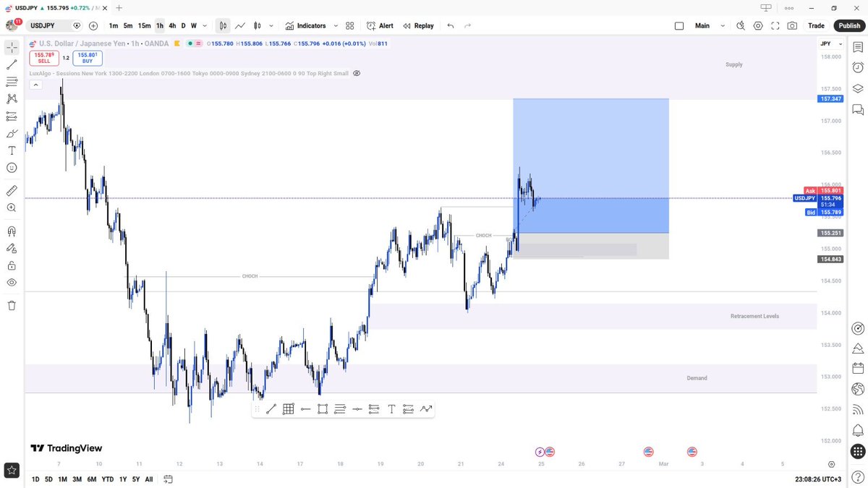Viewport: 868px width, 488px height.
Task: Select the crosshair cursor tool
Action: [12, 48]
